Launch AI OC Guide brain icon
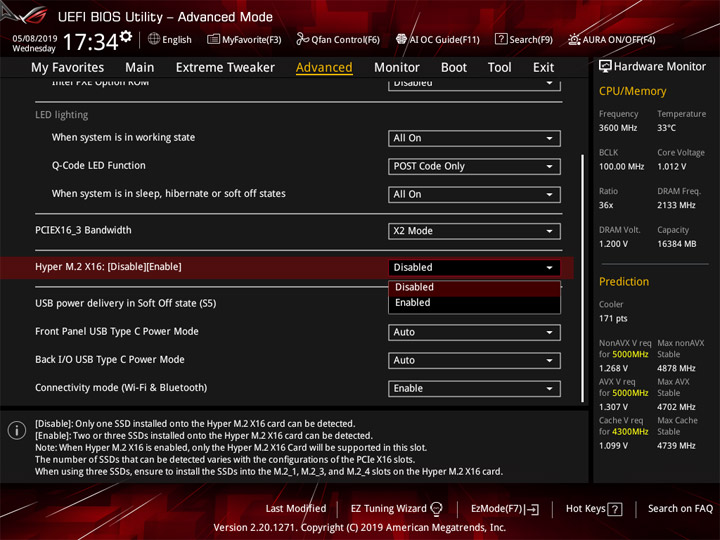 pos(401,39)
